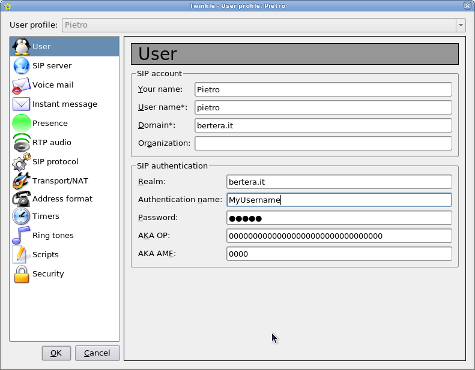Image resolution: width=475 pixels, height=370 pixels.
Task: Focus the AKA OP field
Action: tap(339, 236)
